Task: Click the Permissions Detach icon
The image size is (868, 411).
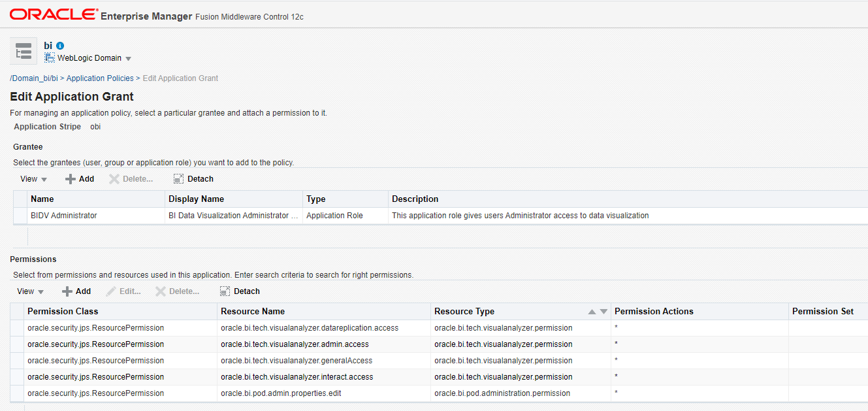Action: tap(225, 291)
